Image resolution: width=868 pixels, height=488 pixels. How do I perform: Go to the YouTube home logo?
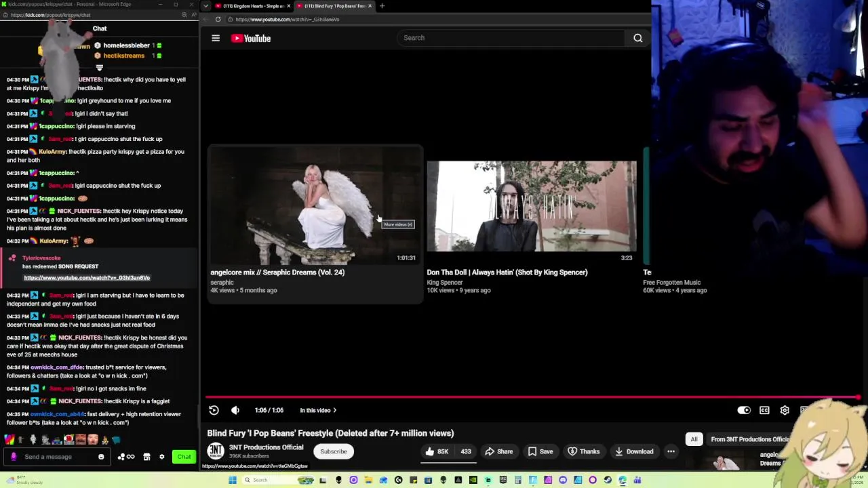click(251, 39)
